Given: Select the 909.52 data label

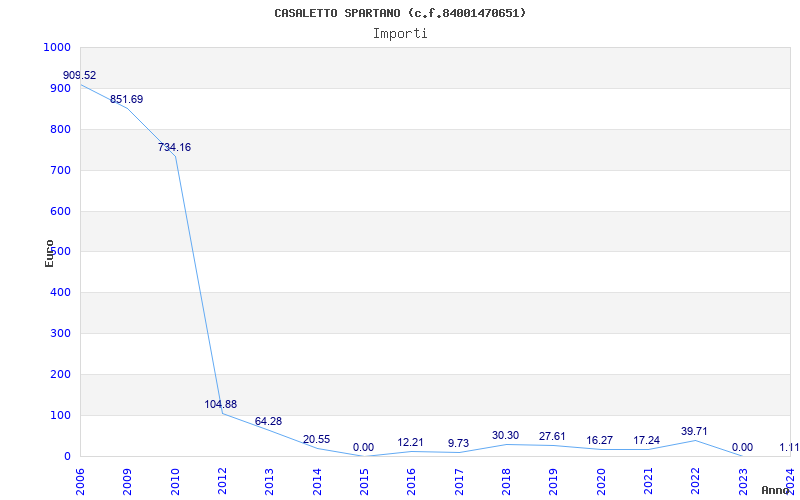Looking at the screenshot, I should 80,76.
